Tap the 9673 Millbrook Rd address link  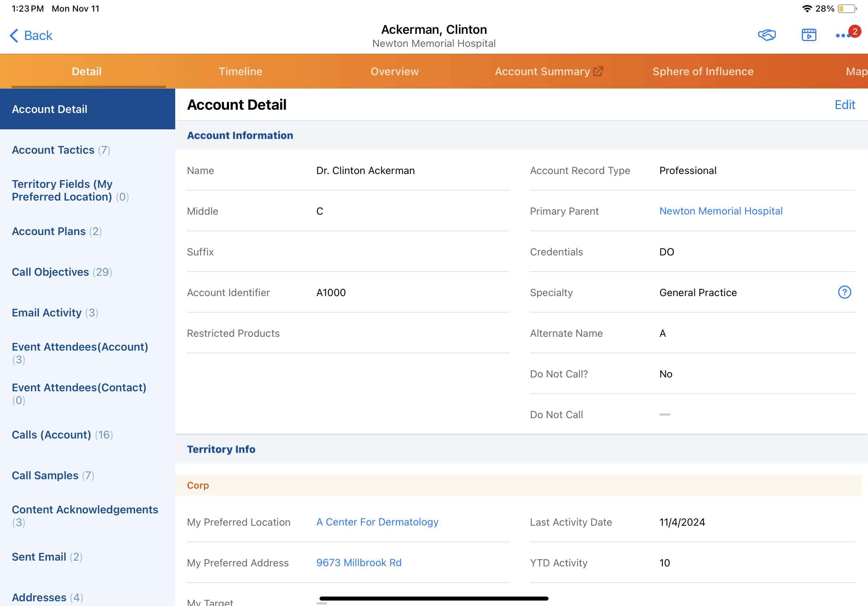pos(359,562)
